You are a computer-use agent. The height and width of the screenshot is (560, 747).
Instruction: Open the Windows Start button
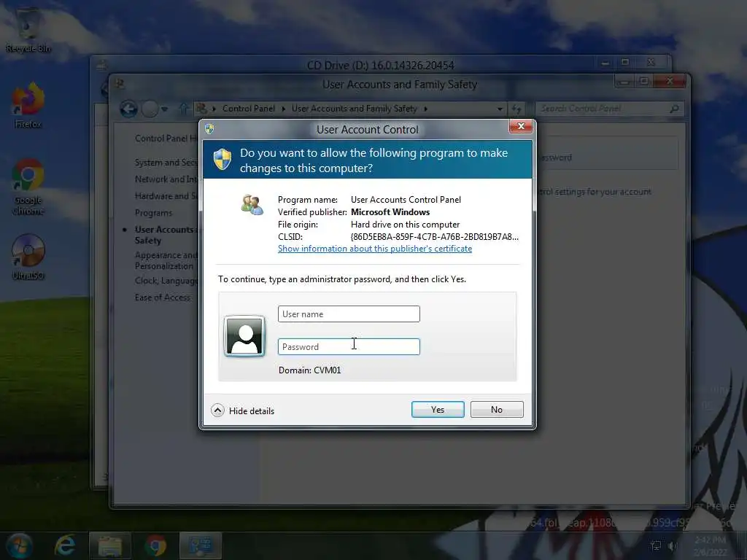click(x=19, y=545)
